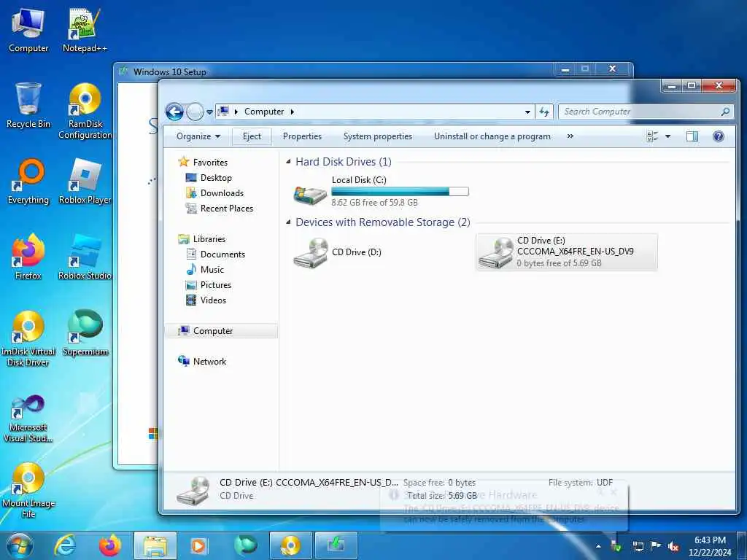Select the Everything desktop shortcut
The height and width of the screenshot is (560, 747).
(28, 182)
